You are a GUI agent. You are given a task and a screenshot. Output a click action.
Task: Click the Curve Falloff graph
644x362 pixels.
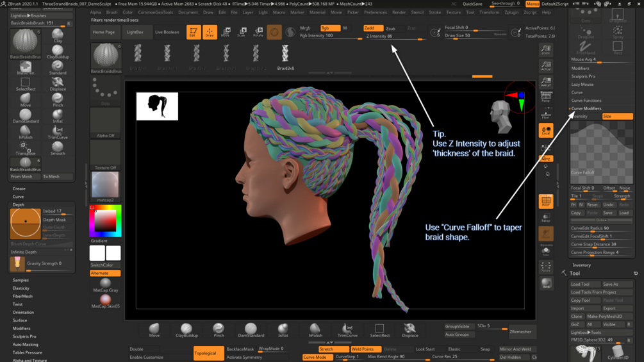tap(601, 152)
